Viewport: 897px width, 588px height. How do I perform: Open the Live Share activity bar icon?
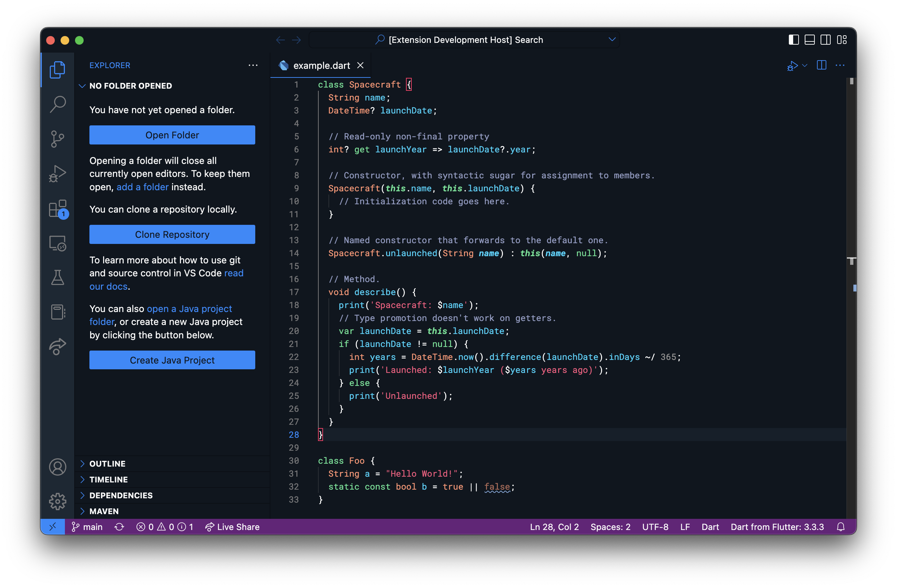pos(58,347)
